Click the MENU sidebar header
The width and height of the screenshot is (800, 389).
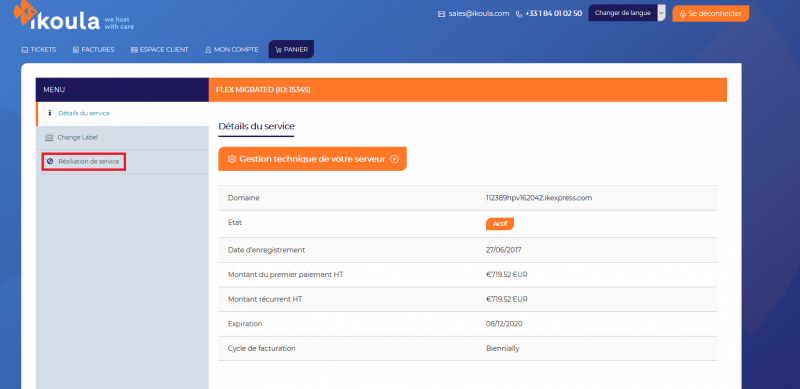122,90
